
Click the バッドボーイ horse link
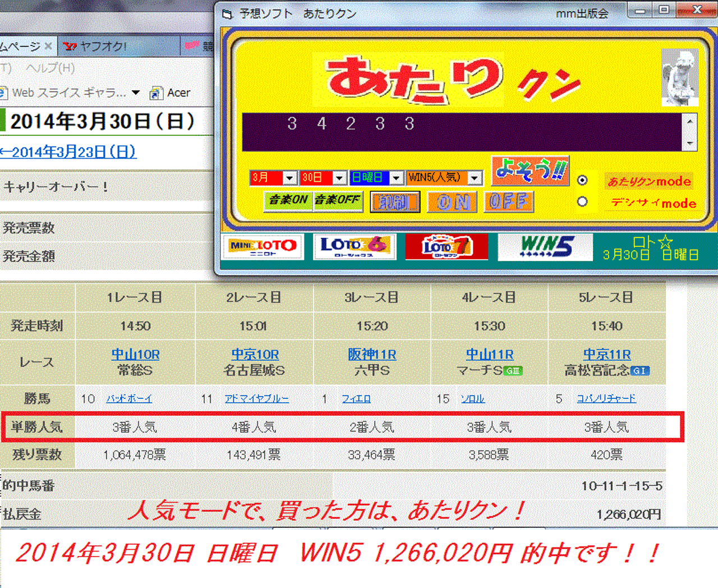(129, 399)
